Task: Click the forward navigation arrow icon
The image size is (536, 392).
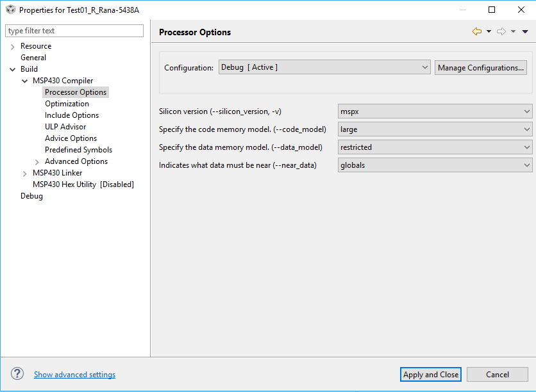Action: 501,31
